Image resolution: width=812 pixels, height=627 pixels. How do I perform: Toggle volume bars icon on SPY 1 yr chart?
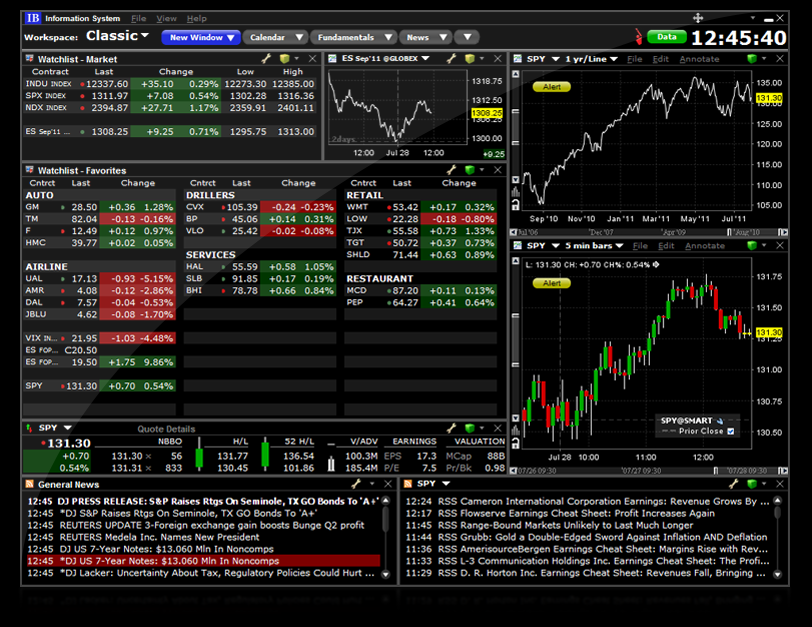coord(515,192)
